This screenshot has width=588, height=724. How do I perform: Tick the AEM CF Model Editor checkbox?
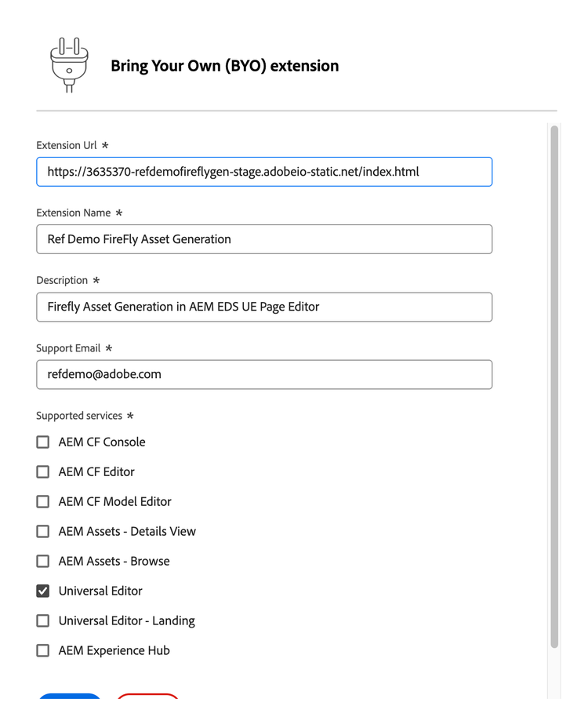[43, 502]
